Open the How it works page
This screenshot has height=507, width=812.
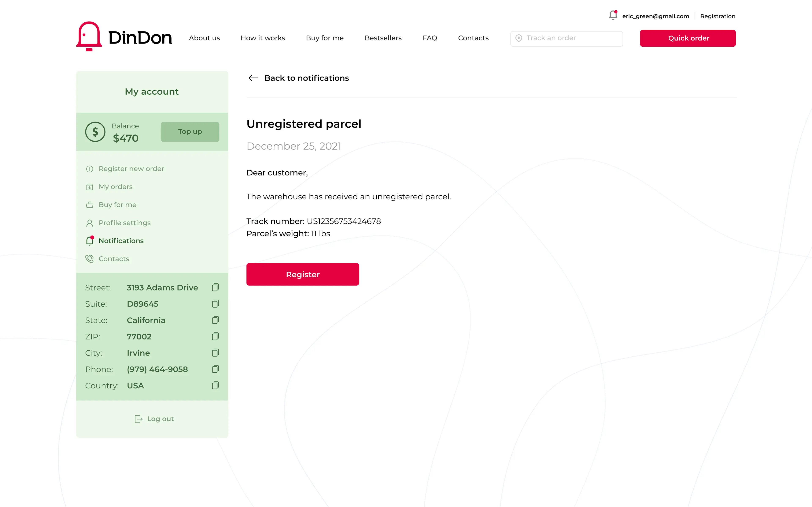click(263, 38)
